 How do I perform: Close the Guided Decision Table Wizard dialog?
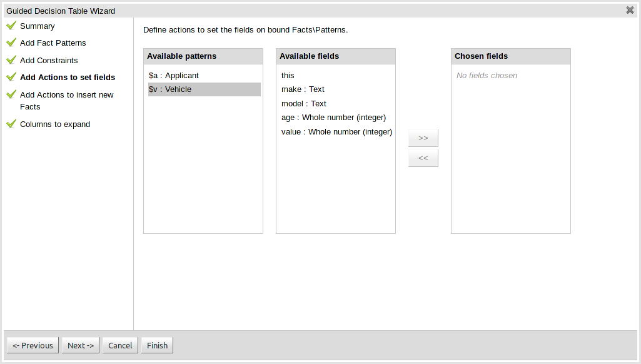tap(630, 10)
